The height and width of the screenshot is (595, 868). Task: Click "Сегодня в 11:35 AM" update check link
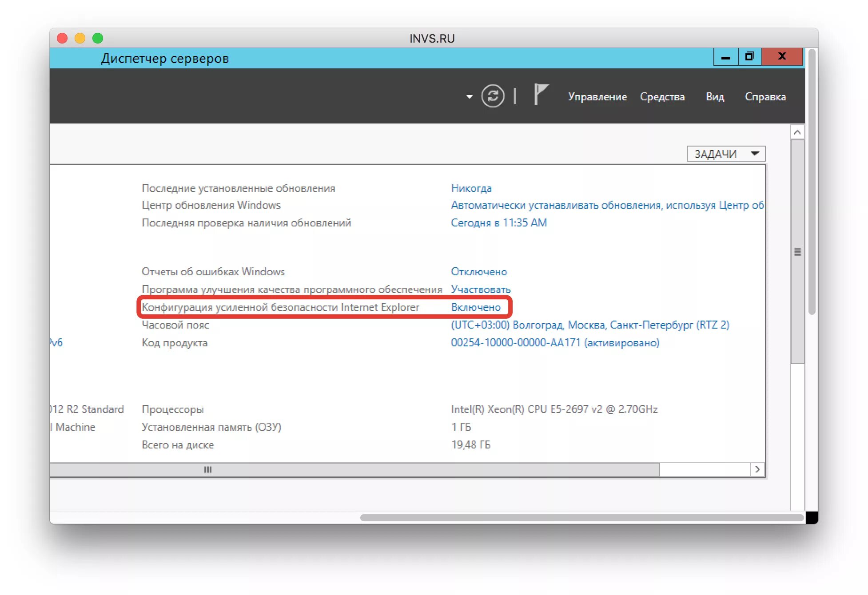[499, 222]
